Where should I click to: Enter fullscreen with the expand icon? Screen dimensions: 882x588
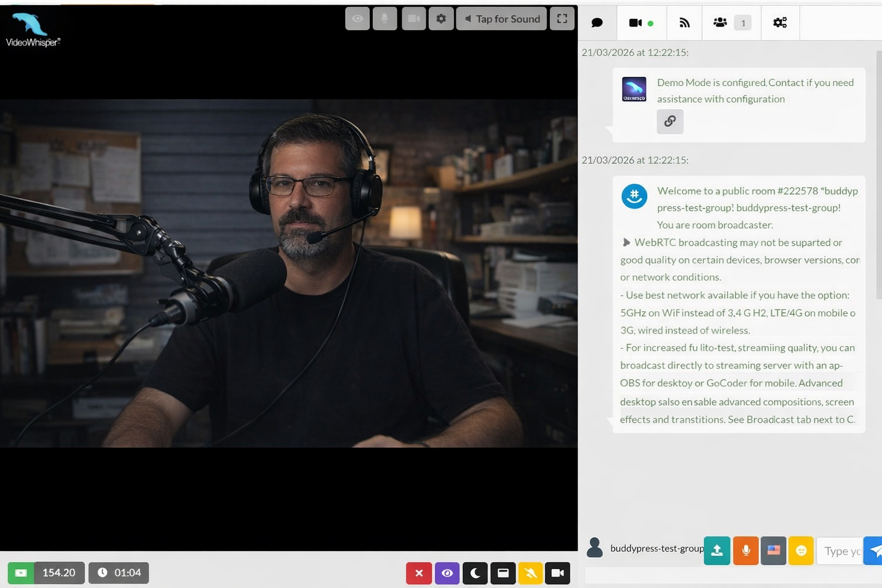point(562,18)
